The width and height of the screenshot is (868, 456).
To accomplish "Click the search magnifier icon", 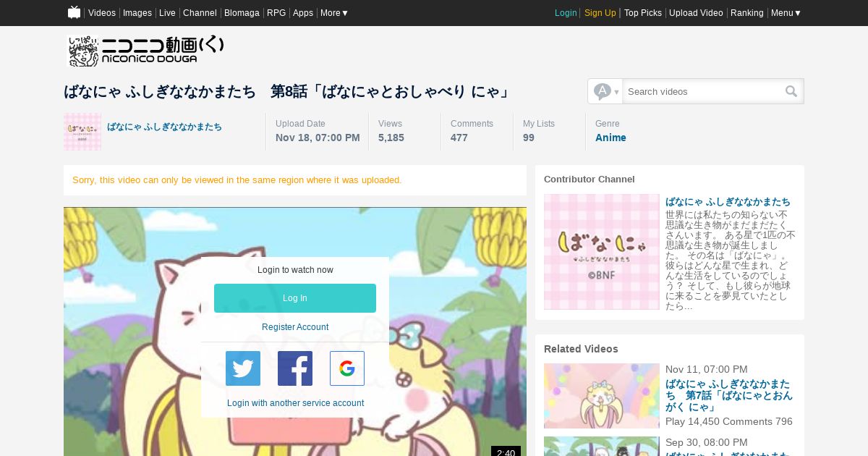I will [791, 91].
